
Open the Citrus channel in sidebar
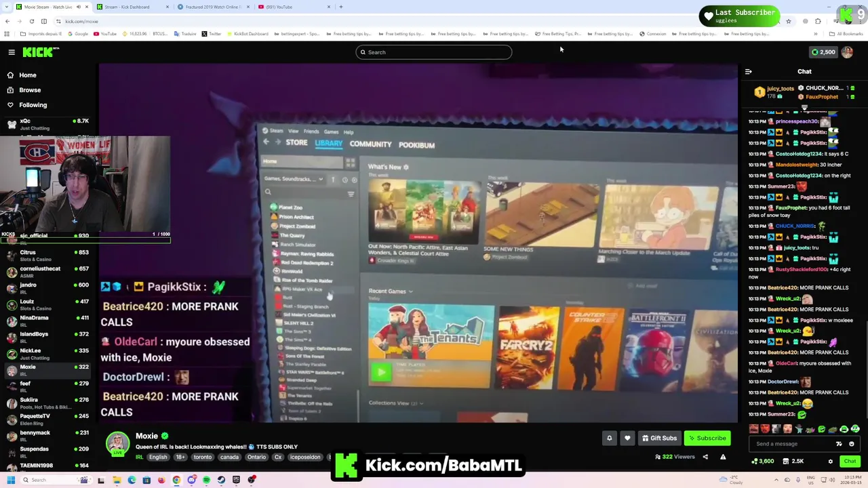(47, 256)
